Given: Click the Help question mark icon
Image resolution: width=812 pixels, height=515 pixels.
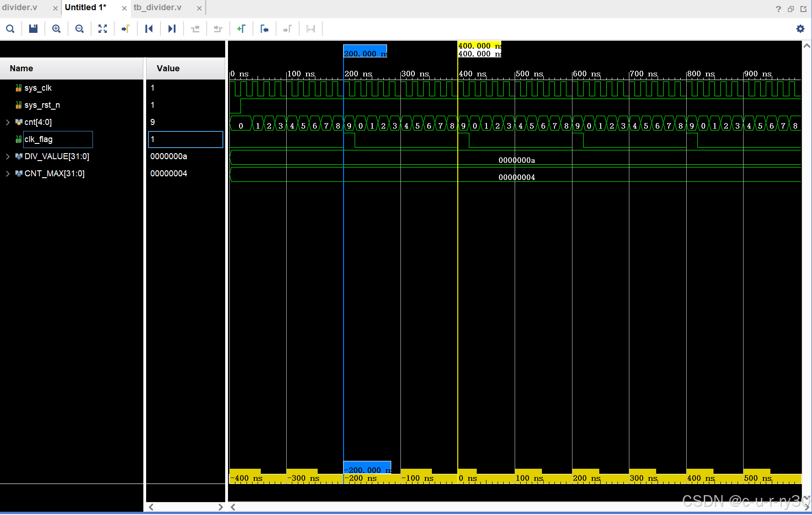Looking at the screenshot, I should coord(778,9).
